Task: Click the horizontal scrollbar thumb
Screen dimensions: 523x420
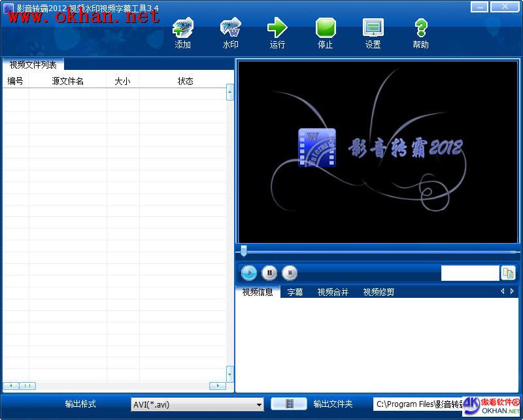Action: (27, 385)
